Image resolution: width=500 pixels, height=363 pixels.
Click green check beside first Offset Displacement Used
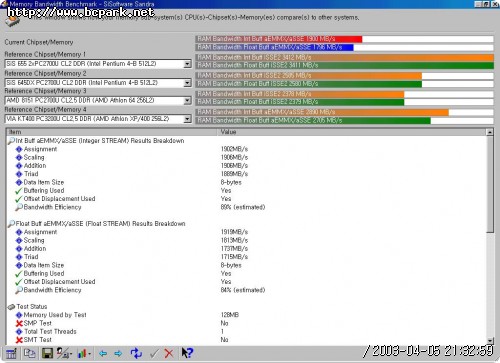[x=19, y=199]
